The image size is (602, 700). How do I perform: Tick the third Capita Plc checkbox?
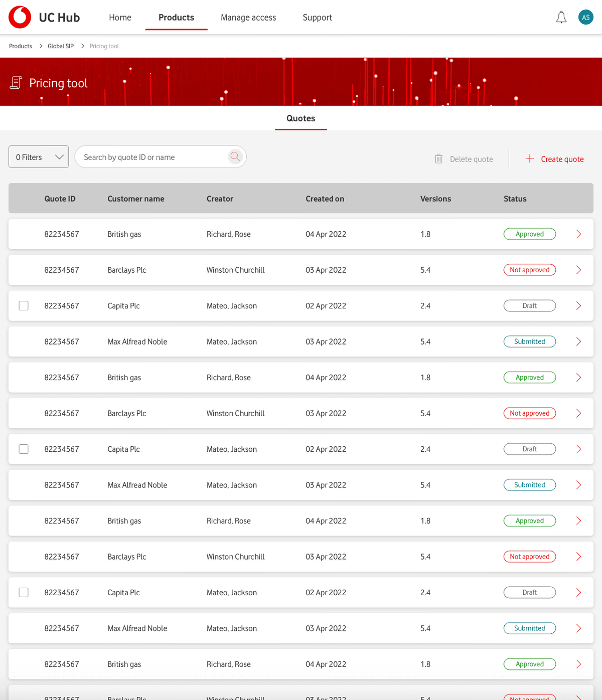coord(24,593)
